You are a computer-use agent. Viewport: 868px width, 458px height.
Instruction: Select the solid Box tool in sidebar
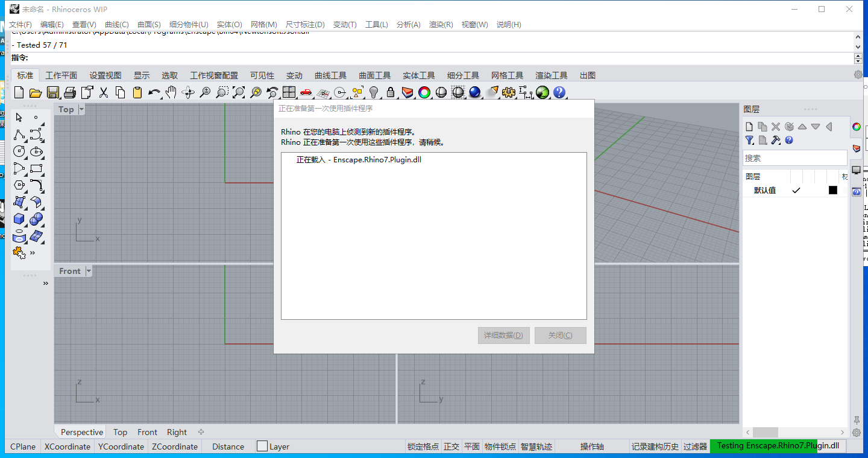[19, 219]
